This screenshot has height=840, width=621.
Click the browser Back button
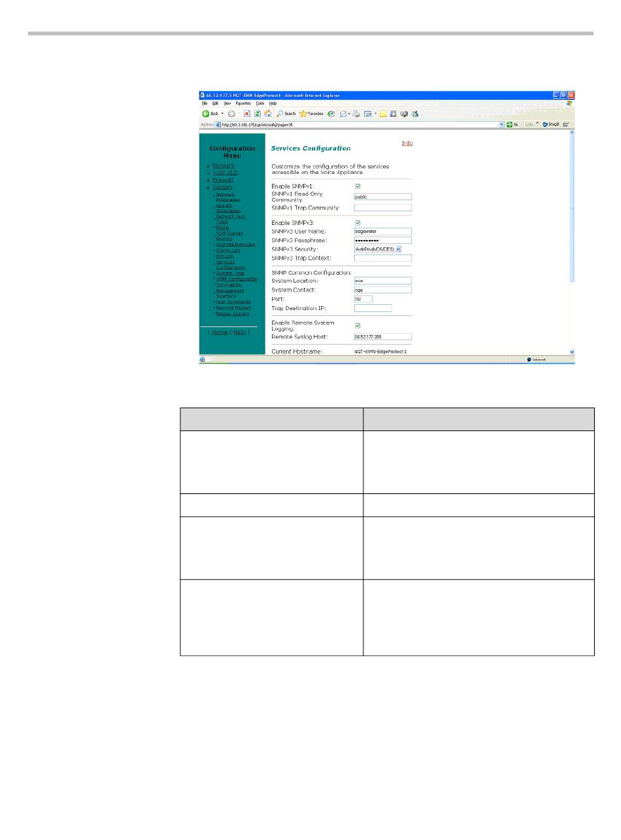[x=209, y=114]
